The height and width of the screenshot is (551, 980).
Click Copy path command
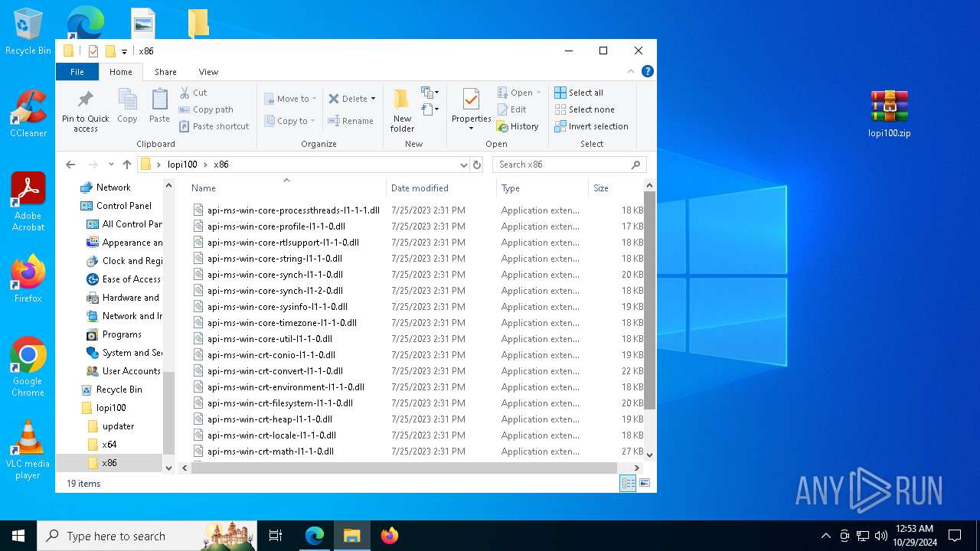206,109
